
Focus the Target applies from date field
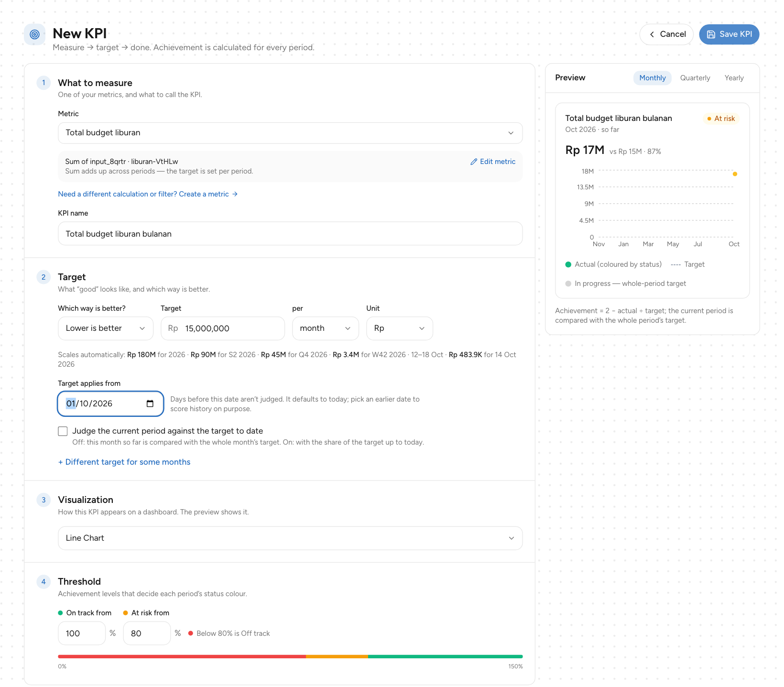pyautogui.click(x=110, y=403)
